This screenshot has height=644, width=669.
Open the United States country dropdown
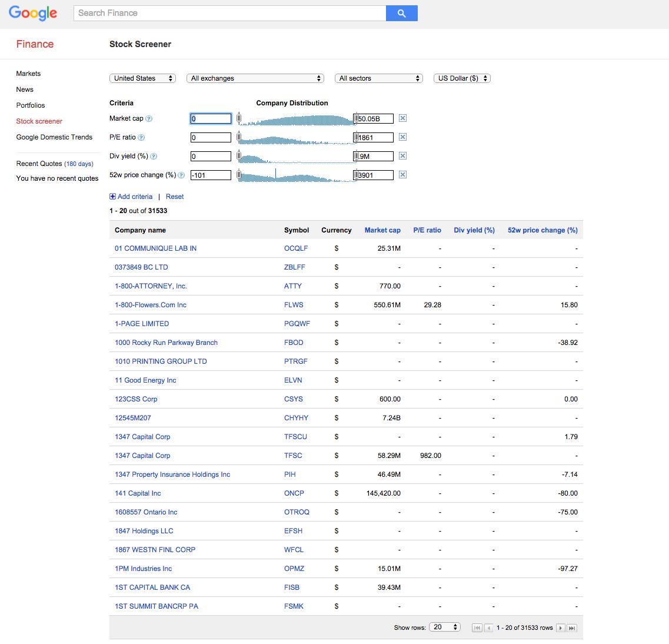[x=142, y=78]
